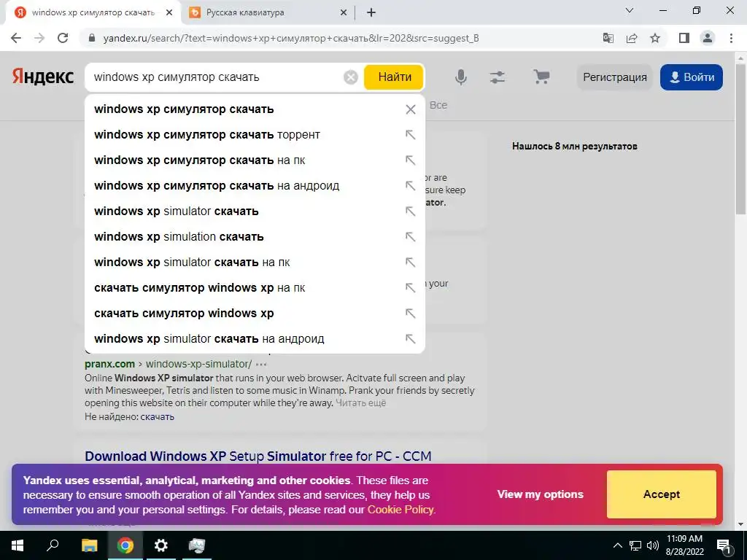Accept Yandex cookies
747x560 pixels.
coord(661,494)
